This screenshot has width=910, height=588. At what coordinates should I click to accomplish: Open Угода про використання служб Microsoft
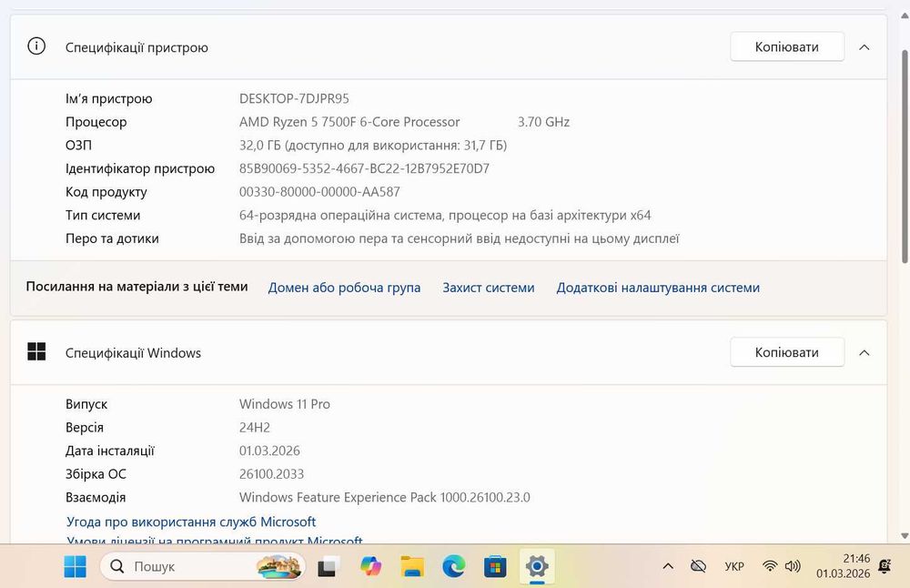click(x=191, y=522)
